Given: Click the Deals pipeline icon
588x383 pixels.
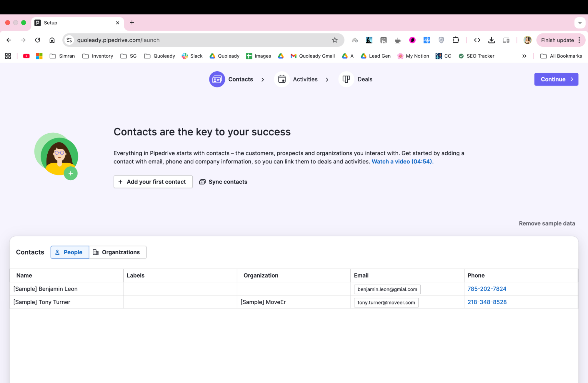Looking at the screenshot, I should pos(346,79).
